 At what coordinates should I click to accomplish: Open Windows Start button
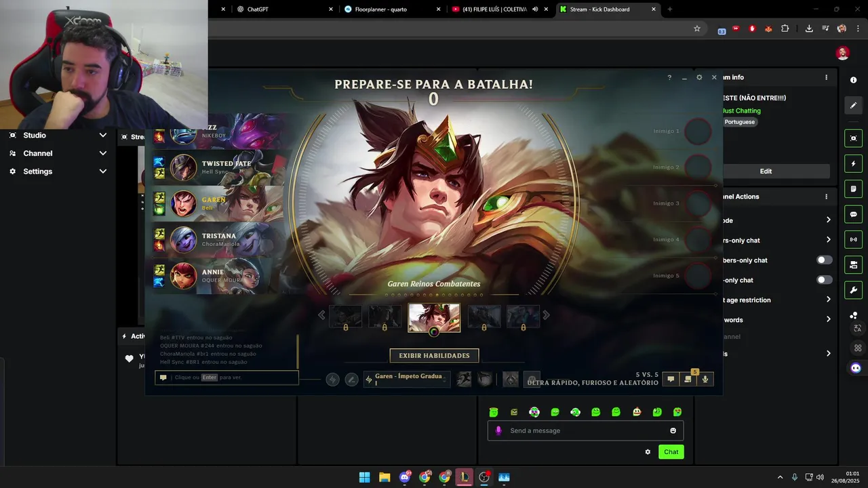pyautogui.click(x=365, y=477)
